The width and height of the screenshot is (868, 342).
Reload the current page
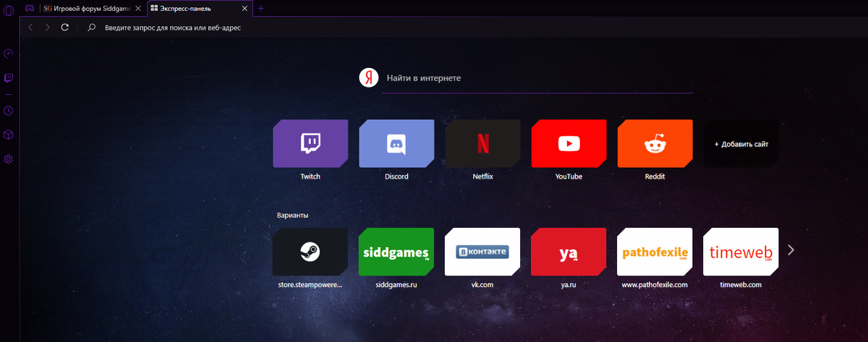[65, 27]
